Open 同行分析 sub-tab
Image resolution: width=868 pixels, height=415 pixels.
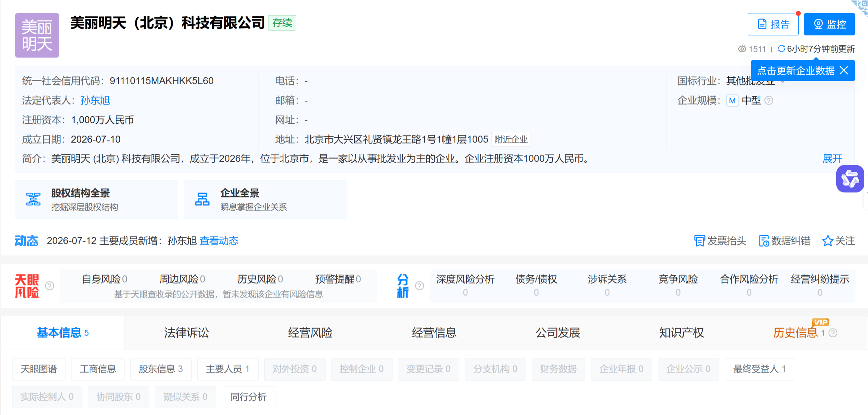click(249, 397)
